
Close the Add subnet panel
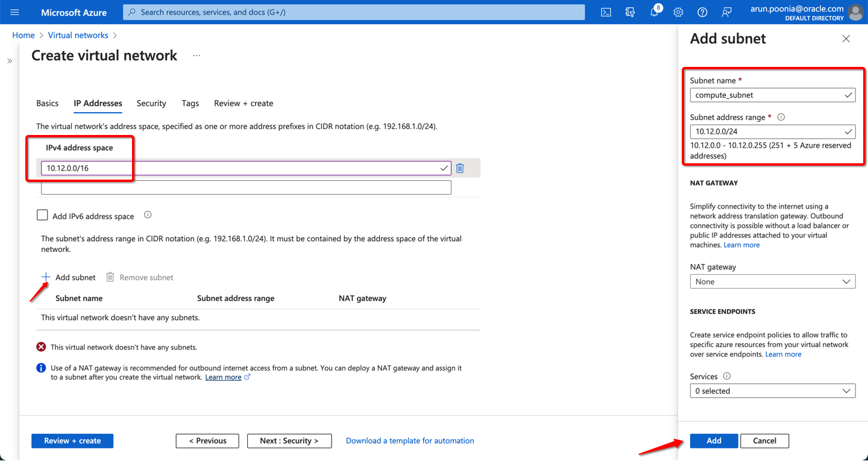[846, 39]
